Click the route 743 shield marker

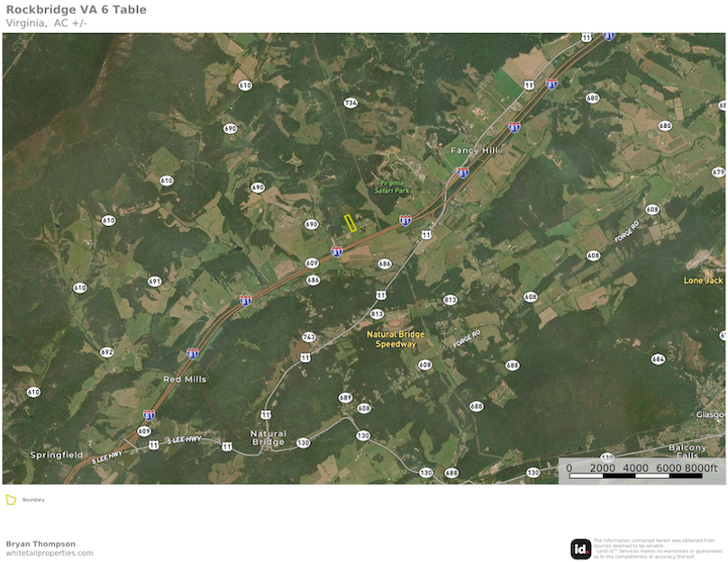point(309,337)
